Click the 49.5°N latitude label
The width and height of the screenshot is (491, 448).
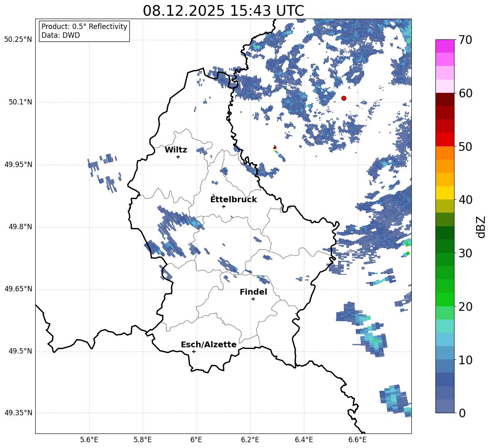21,351
